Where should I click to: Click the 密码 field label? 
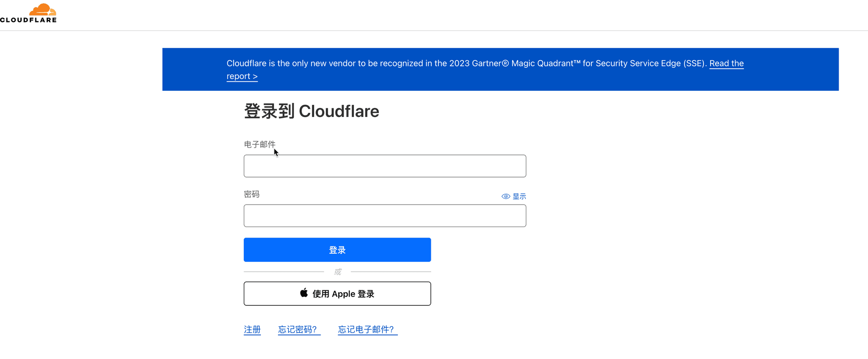pos(251,194)
